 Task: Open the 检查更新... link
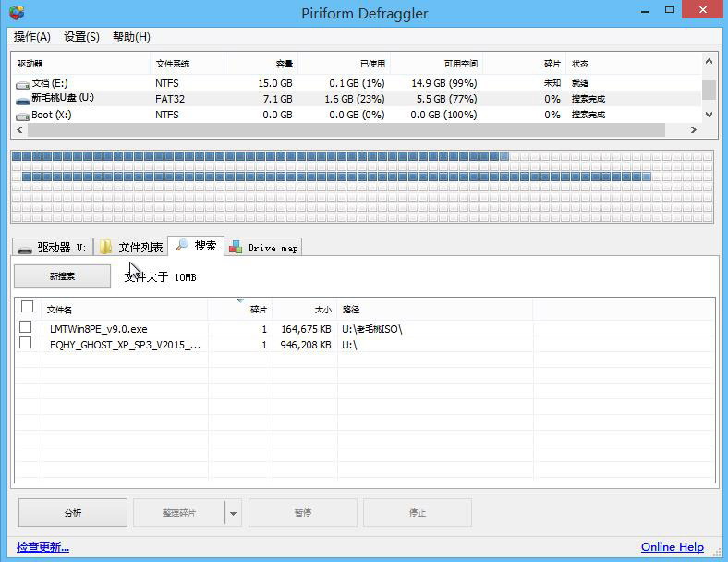[42, 547]
